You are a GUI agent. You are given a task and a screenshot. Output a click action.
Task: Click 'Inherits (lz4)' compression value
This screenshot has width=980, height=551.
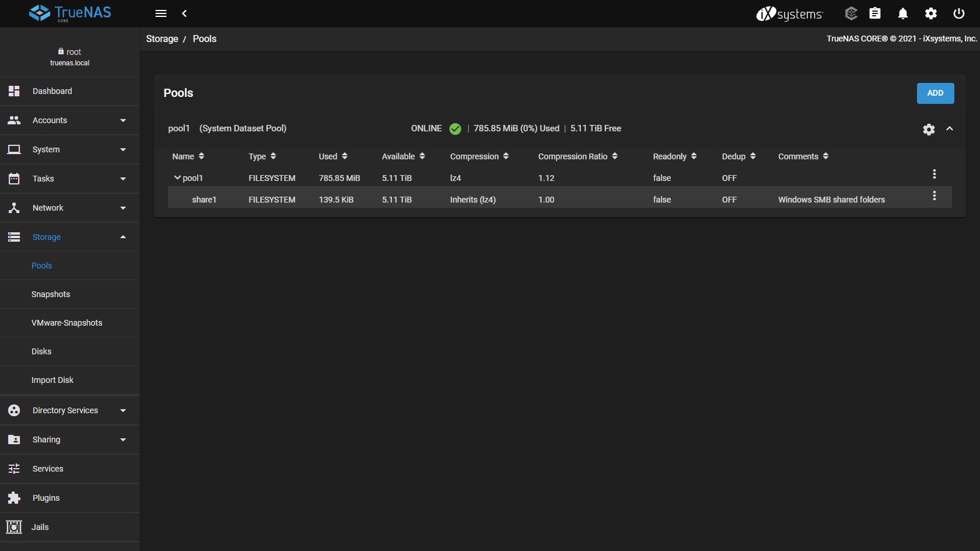click(473, 200)
